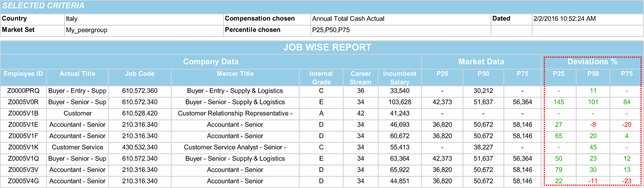Click the Actual Title column header

[77, 74]
